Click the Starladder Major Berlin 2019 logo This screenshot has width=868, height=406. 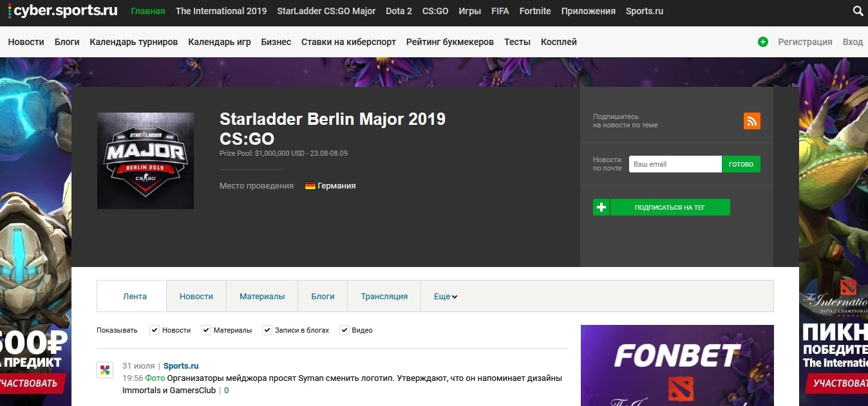point(146,161)
